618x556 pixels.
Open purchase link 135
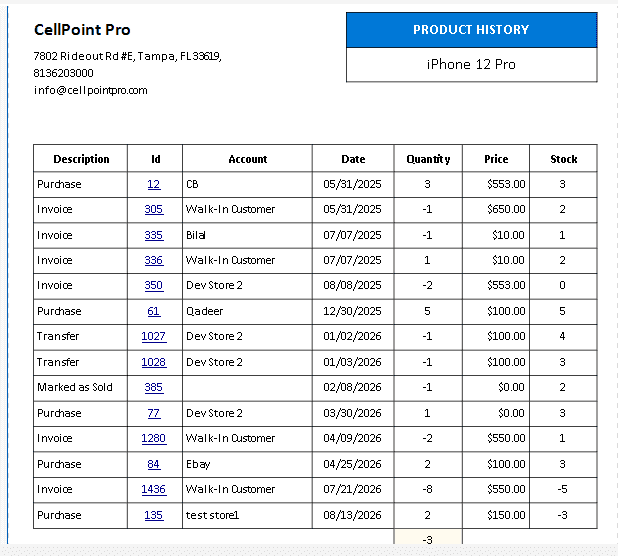tap(154, 515)
